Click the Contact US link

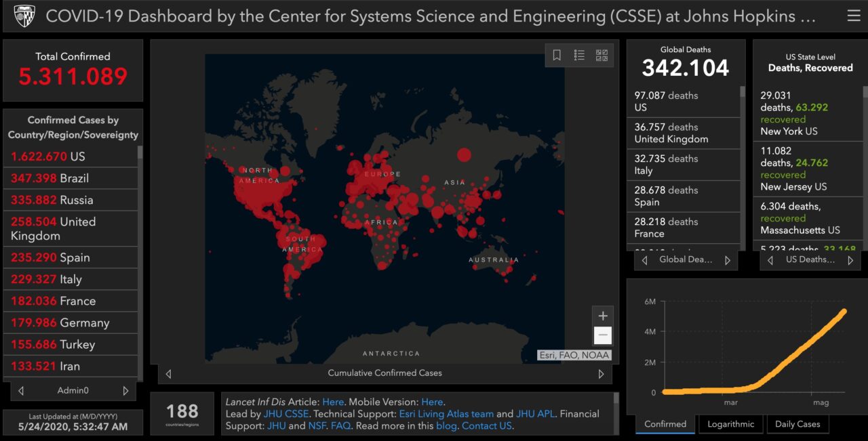coord(487,426)
